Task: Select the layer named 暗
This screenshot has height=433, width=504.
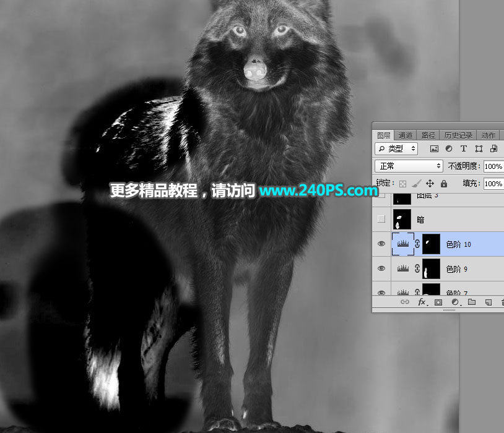Action: 420,220
